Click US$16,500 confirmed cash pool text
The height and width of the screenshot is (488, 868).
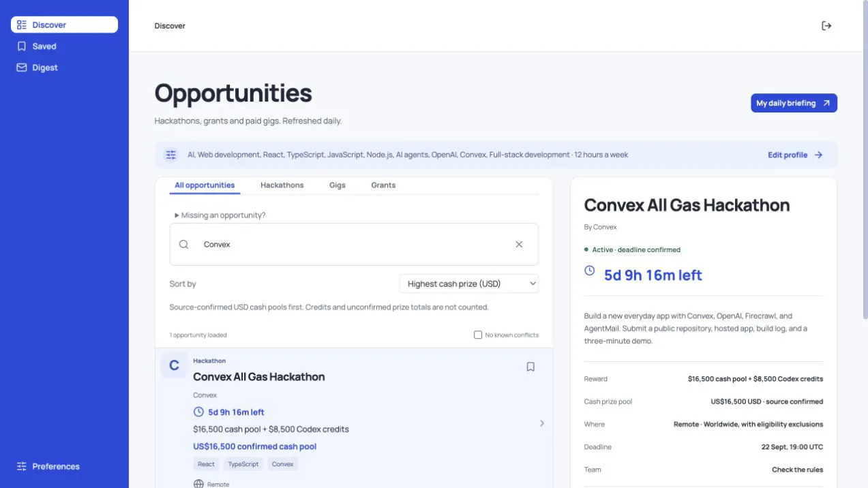(x=255, y=447)
